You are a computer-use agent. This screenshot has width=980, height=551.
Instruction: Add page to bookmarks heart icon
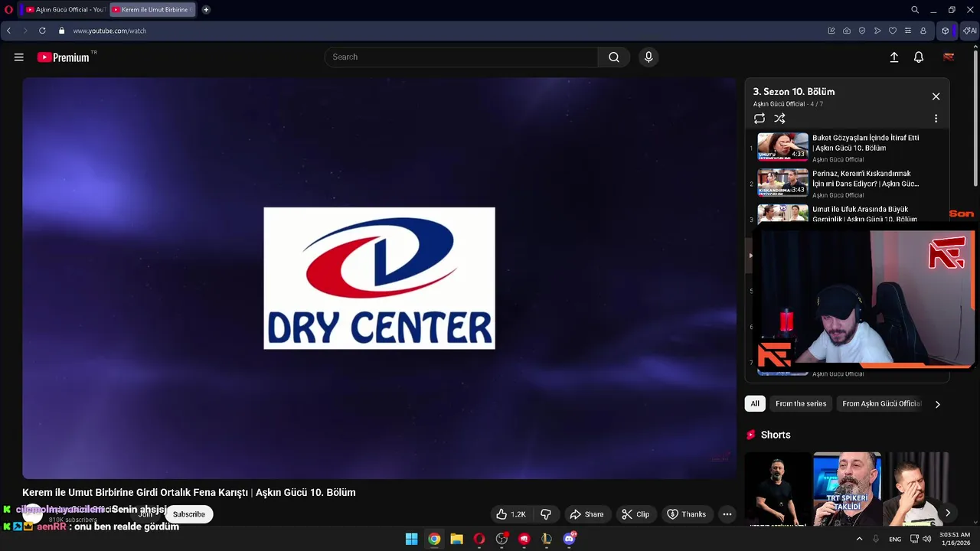point(893,31)
